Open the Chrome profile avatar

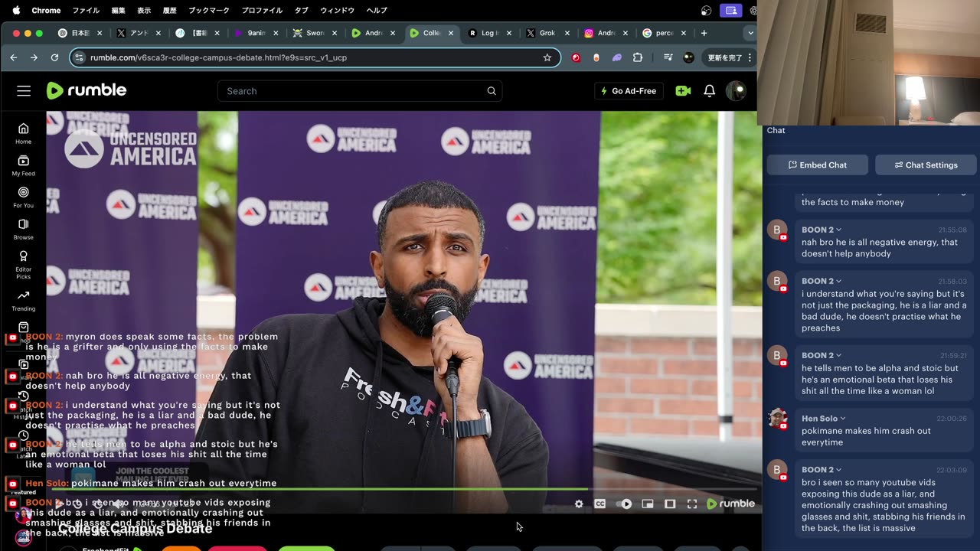tap(688, 57)
